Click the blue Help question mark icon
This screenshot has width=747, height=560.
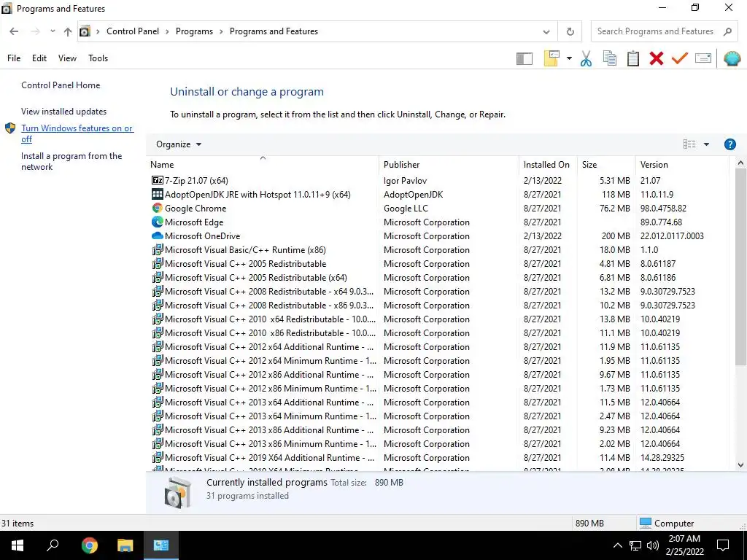(x=729, y=144)
